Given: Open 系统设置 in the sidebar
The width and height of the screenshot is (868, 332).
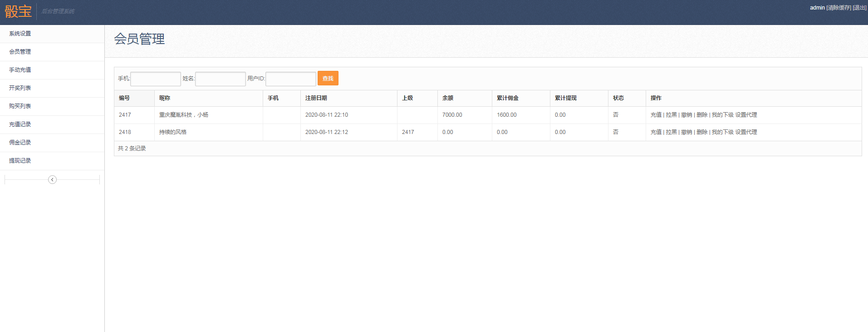Looking at the screenshot, I should (20, 34).
